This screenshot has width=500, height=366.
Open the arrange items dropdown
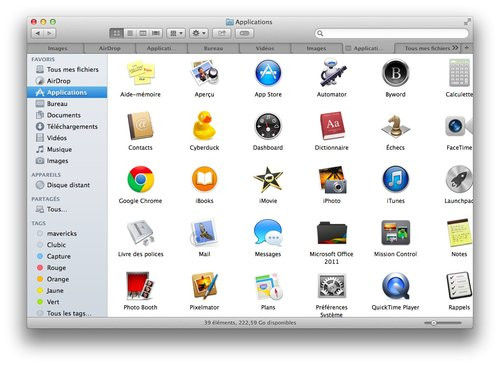point(176,33)
